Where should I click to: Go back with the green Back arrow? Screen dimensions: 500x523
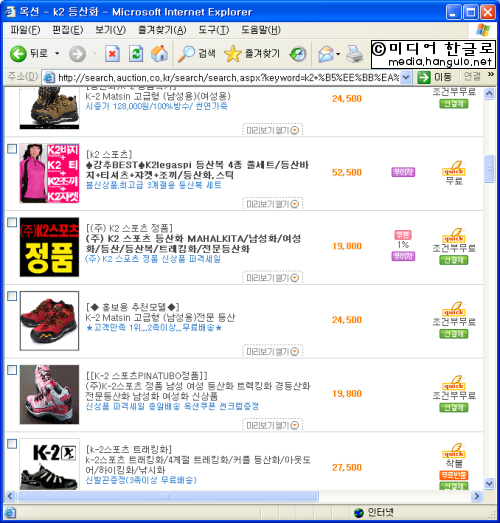(18, 54)
